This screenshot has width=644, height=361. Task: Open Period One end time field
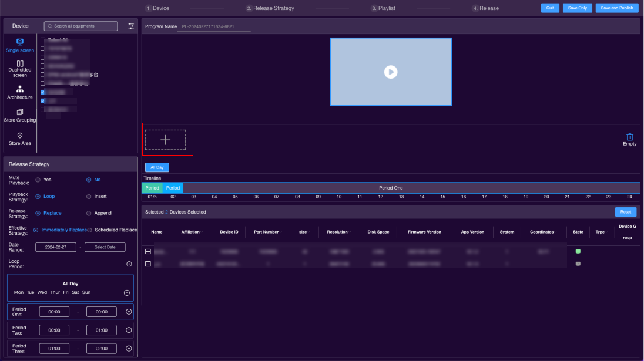(x=102, y=312)
